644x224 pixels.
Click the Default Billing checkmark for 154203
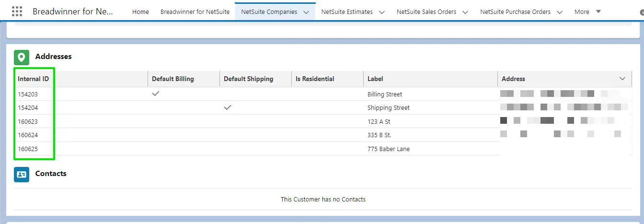pyautogui.click(x=155, y=94)
